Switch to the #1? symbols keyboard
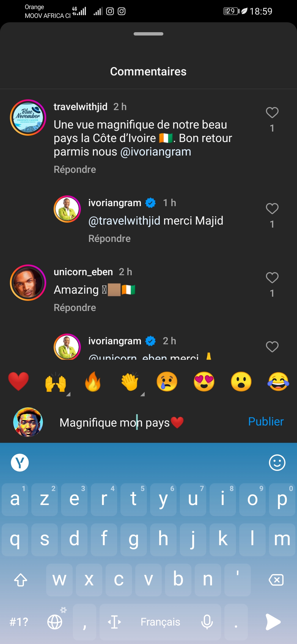 click(19, 622)
